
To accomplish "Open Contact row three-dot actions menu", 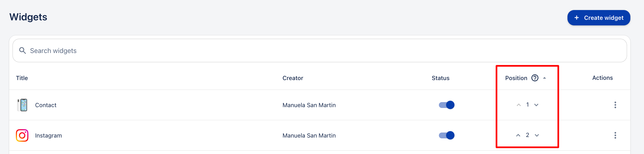I will coord(615,105).
